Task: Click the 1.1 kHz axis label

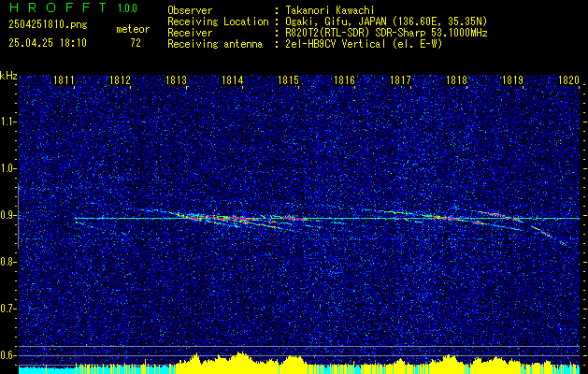Action: coord(8,122)
